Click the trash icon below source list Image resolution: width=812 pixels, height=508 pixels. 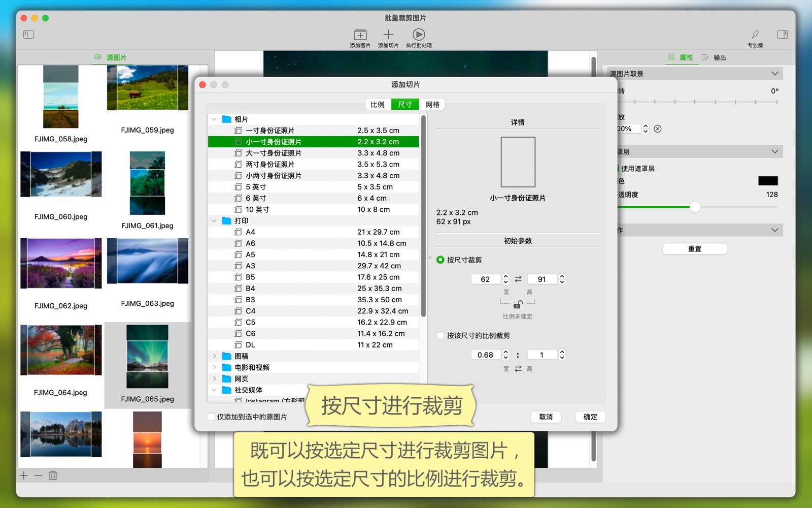[x=53, y=475]
